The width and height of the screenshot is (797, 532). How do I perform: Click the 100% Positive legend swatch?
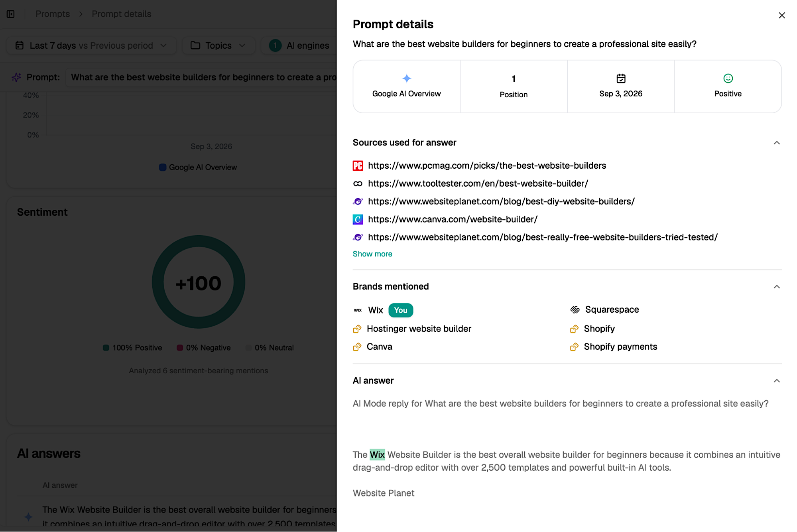pos(106,348)
